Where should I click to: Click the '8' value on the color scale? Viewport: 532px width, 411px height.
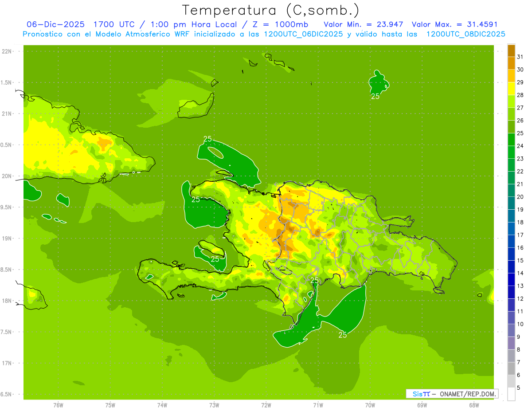[519, 349]
